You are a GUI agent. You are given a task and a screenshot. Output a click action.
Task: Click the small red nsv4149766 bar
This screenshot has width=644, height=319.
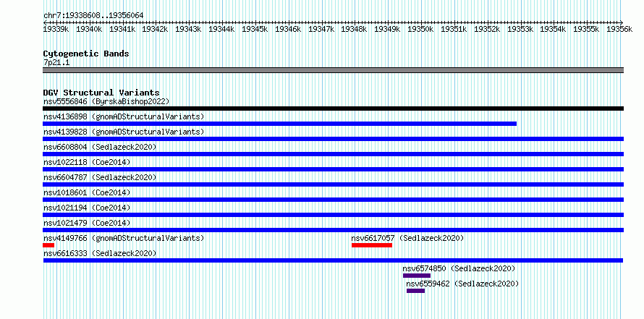[48, 245]
